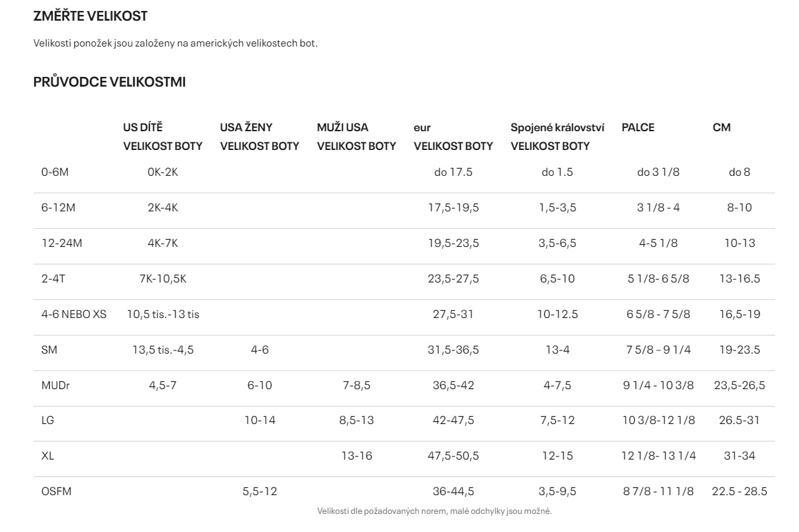Select the MUŽI USA VELIKOST BOTY header
The image size is (799, 532).
356,136
